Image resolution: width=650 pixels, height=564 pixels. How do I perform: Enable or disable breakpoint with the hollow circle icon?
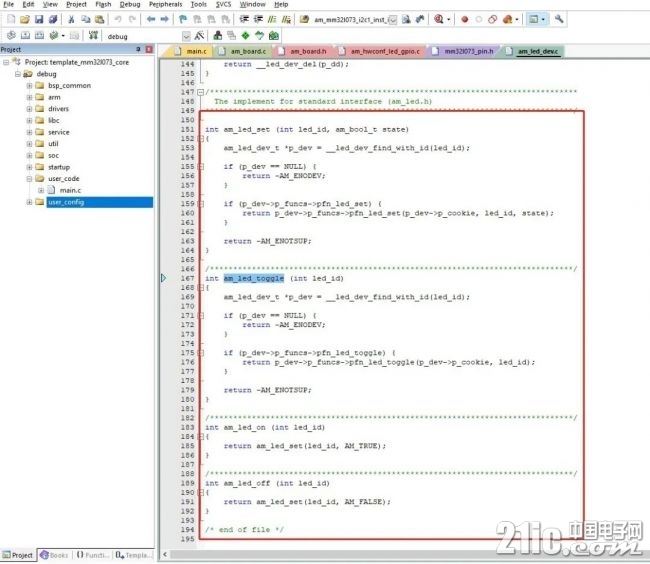click(x=478, y=19)
